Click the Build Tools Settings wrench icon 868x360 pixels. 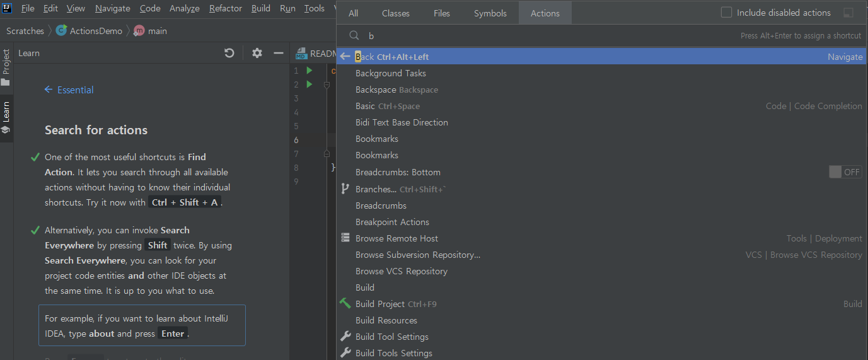click(345, 352)
